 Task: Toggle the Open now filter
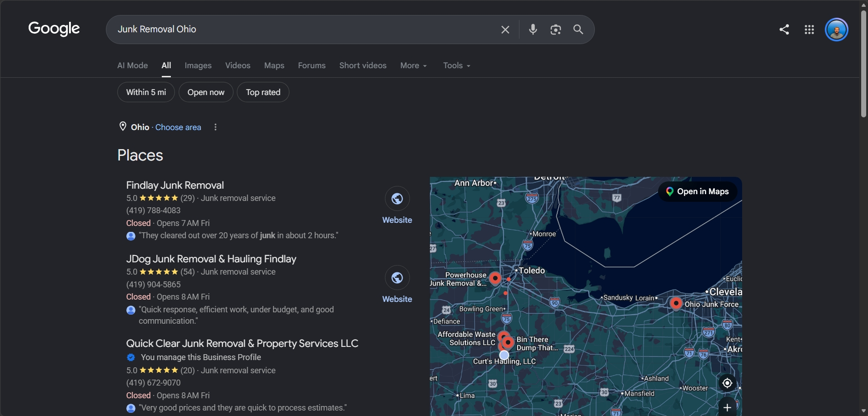pos(206,92)
